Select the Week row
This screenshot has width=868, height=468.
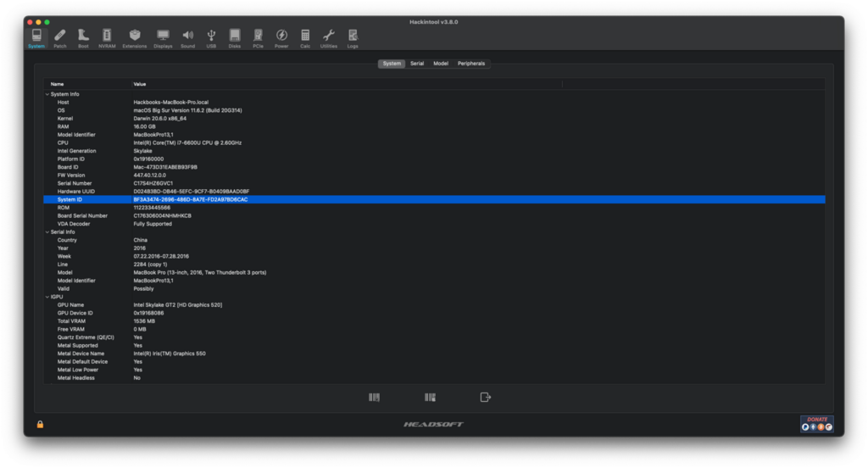(x=435, y=256)
